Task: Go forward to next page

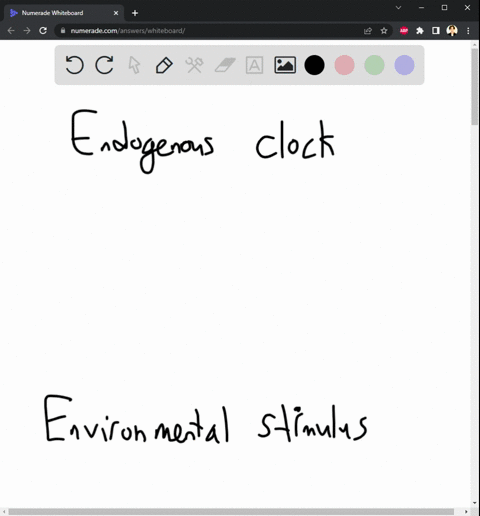Action: (27, 31)
